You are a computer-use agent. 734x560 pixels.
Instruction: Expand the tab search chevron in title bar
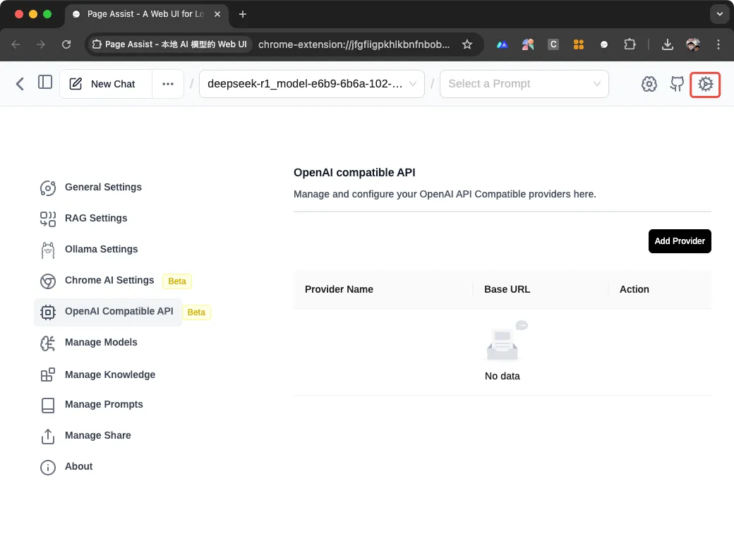click(x=719, y=14)
